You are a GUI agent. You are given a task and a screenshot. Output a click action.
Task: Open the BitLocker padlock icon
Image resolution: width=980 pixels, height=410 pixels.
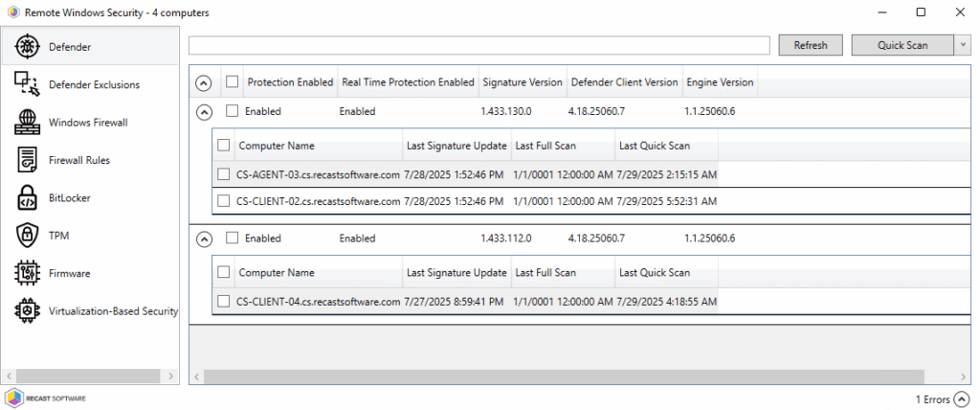click(x=27, y=198)
